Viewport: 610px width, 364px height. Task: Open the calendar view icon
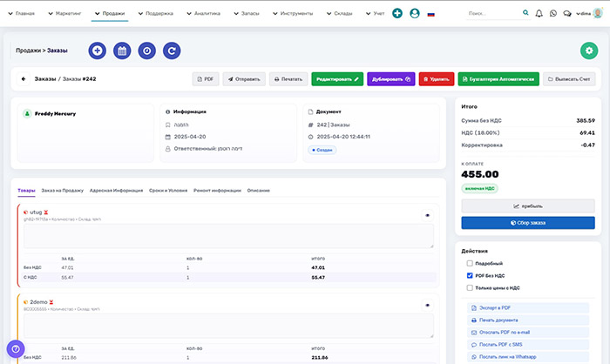tap(122, 51)
